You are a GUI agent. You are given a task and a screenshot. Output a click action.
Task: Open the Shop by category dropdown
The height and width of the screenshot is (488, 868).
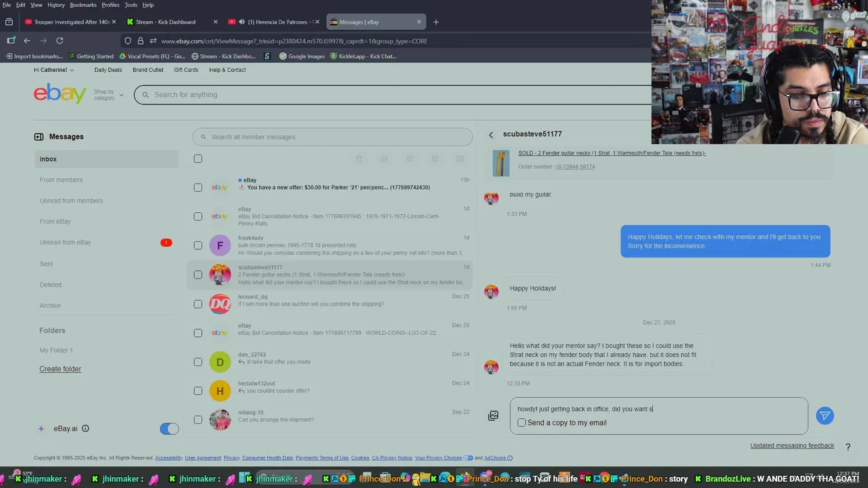[x=108, y=95]
